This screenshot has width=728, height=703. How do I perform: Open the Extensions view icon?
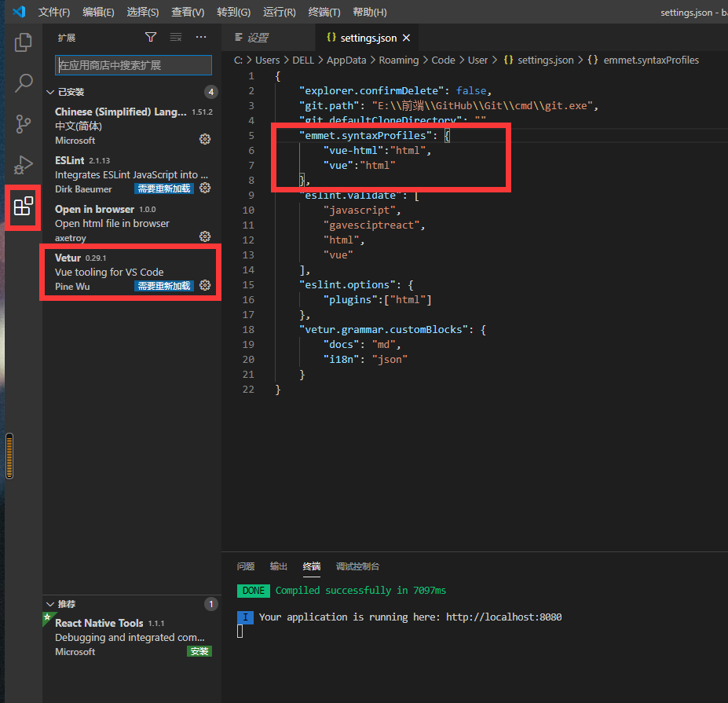[x=23, y=206]
